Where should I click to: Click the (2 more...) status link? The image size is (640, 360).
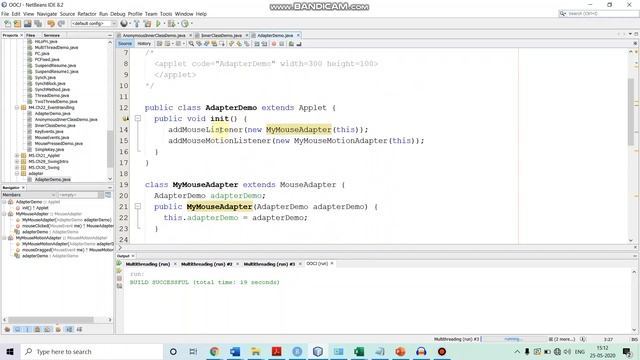click(564, 339)
